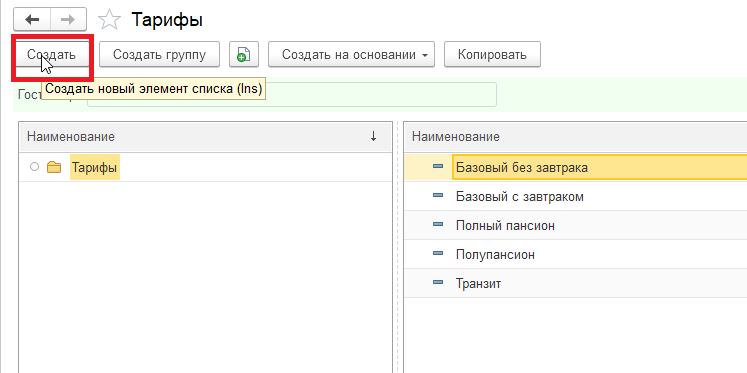Open Создать на основании dropdown
This screenshot has height=373, width=747.
coord(352,55)
